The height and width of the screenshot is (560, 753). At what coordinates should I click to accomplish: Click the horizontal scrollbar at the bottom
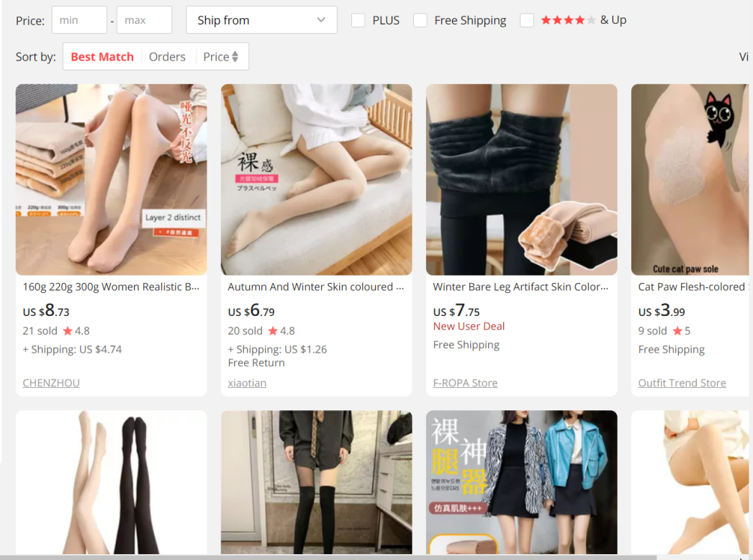[328, 557]
